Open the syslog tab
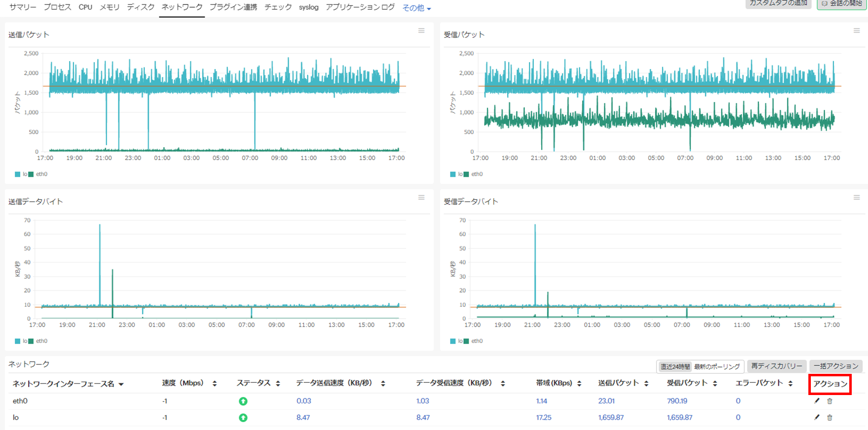 (x=309, y=7)
